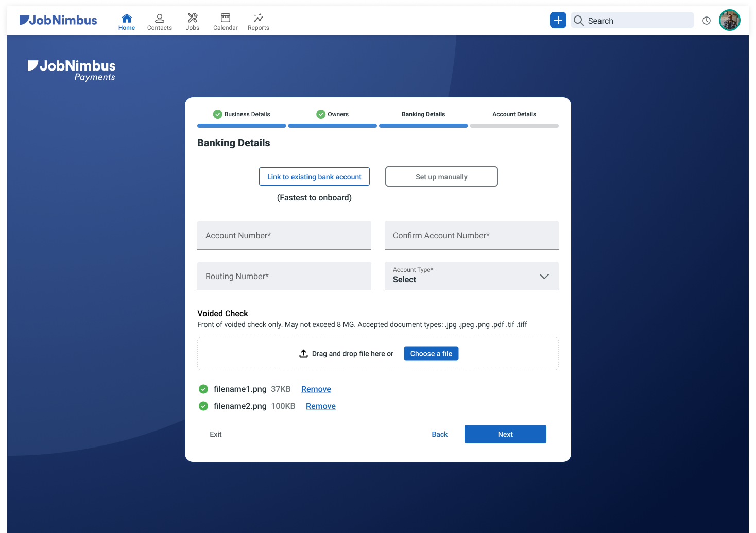Image resolution: width=756 pixels, height=533 pixels.
Task: Click the Back button
Action: click(x=440, y=434)
